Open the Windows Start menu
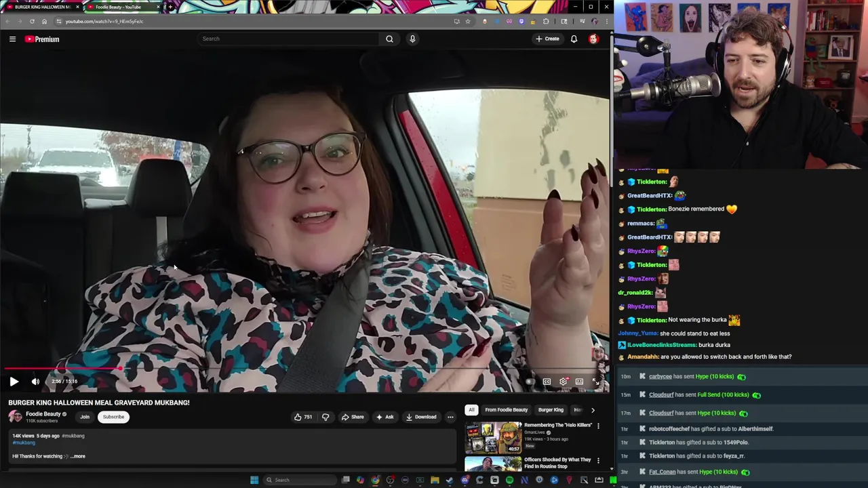The width and height of the screenshot is (868, 488). 254,480
